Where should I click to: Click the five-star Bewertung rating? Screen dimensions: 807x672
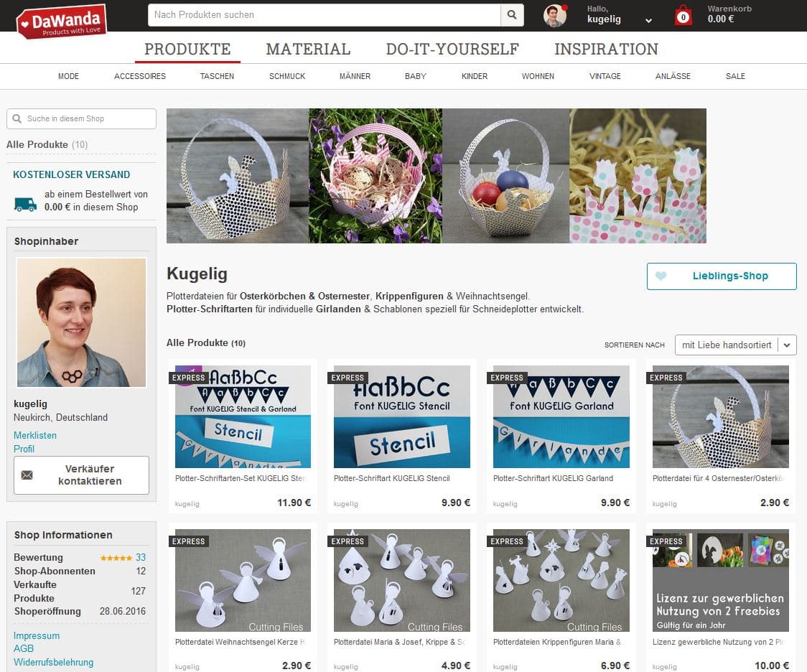pos(116,558)
